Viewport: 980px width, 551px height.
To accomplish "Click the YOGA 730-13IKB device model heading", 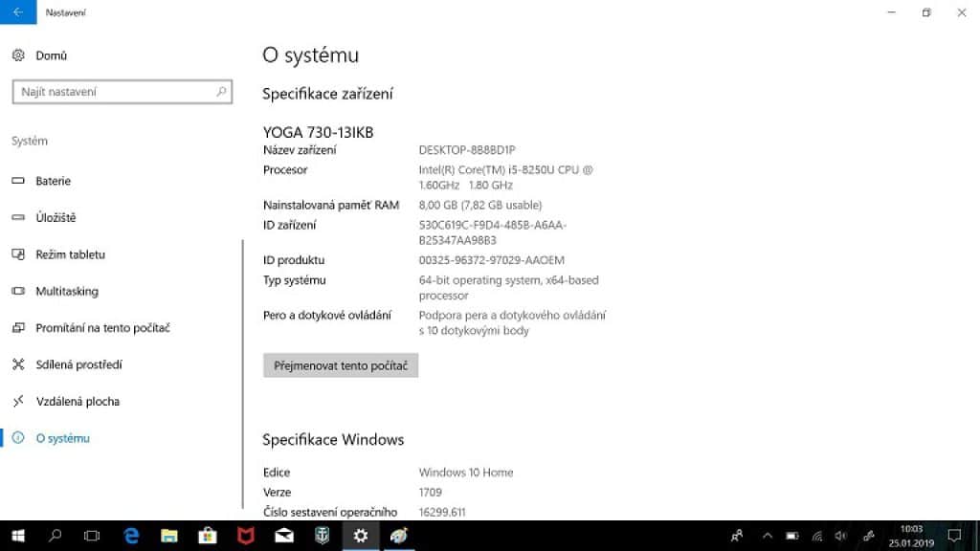I will [x=318, y=132].
